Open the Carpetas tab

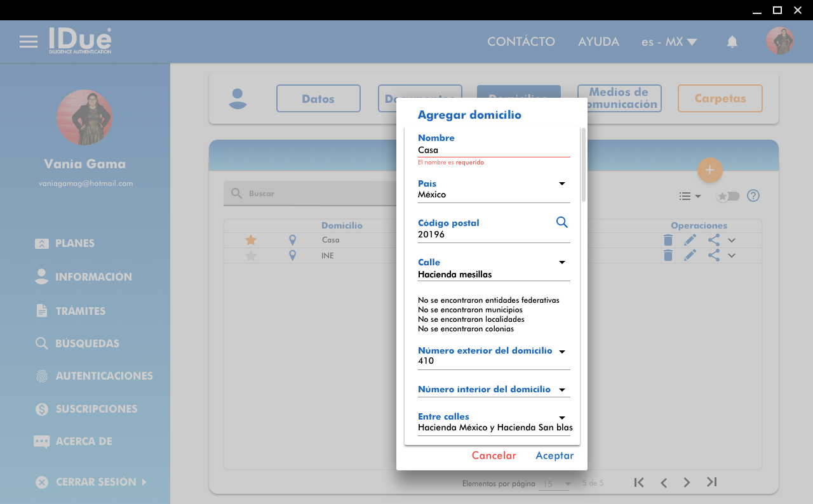tap(720, 98)
